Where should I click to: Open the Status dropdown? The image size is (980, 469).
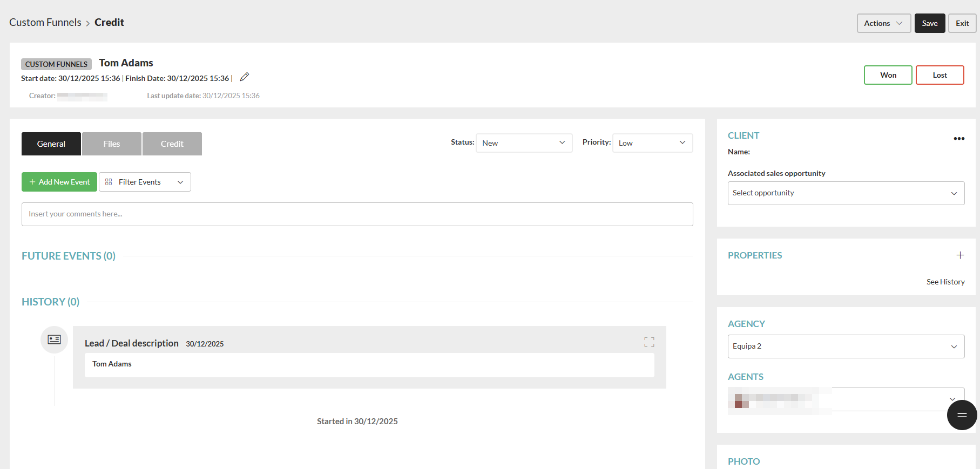coord(523,143)
